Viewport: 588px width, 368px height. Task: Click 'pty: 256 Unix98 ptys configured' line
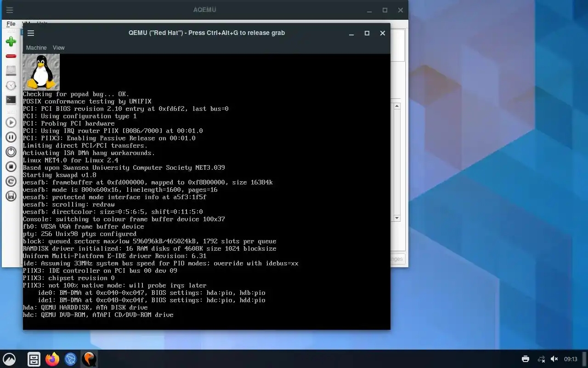[x=80, y=234]
